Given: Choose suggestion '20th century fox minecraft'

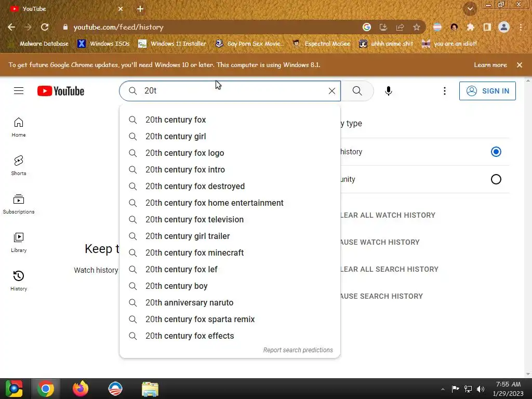Looking at the screenshot, I should (230, 253).
